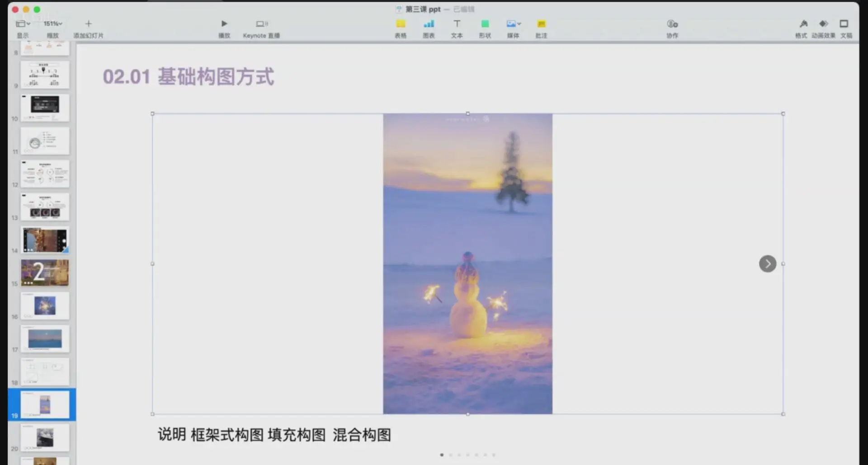Go to next image in gallery
868x465 pixels.
tap(767, 263)
